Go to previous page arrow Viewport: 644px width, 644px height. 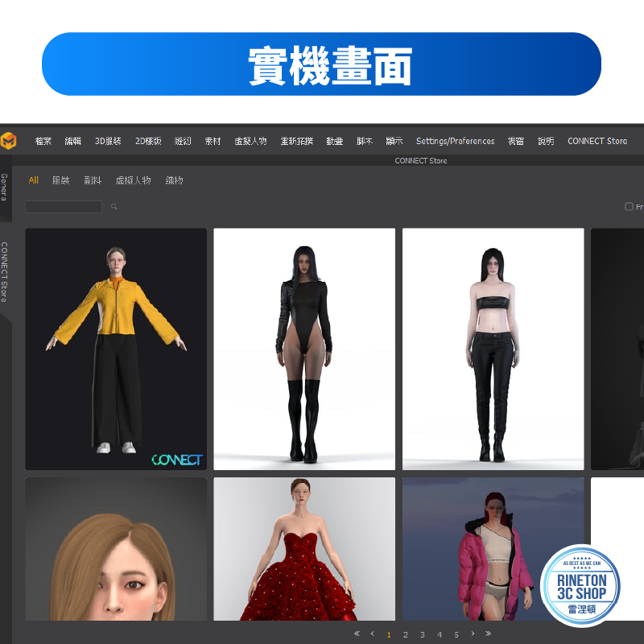(372, 634)
